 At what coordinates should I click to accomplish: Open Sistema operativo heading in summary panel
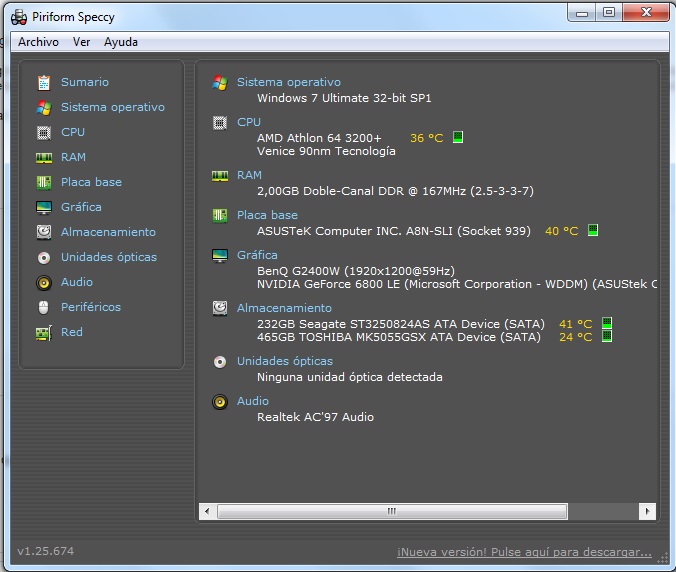288,82
